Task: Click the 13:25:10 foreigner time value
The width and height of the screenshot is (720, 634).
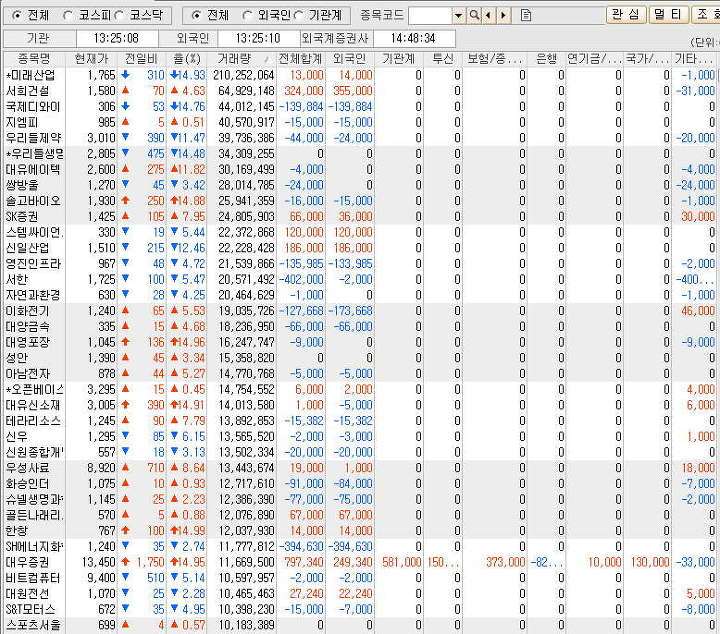Action: point(258,38)
